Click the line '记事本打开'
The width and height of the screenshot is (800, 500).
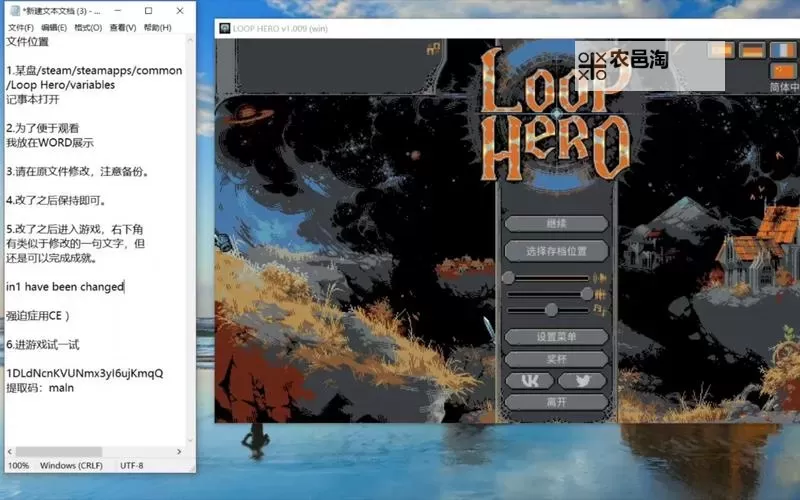point(33,99)
